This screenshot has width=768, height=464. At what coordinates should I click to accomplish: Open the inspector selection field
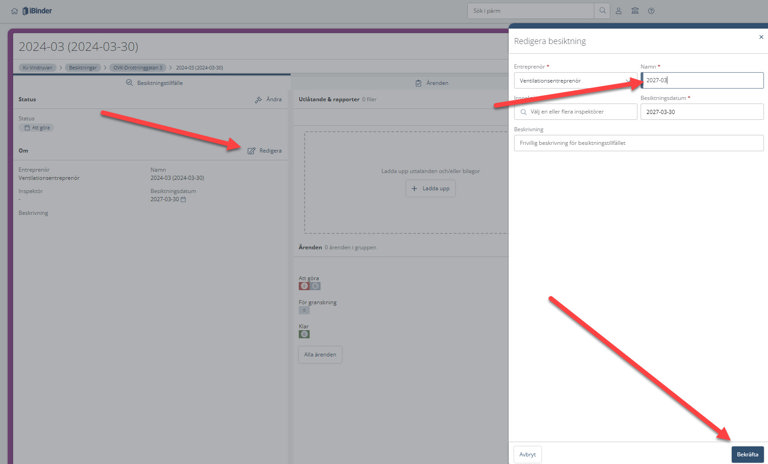pyautogui.click(x=575, y=112)
